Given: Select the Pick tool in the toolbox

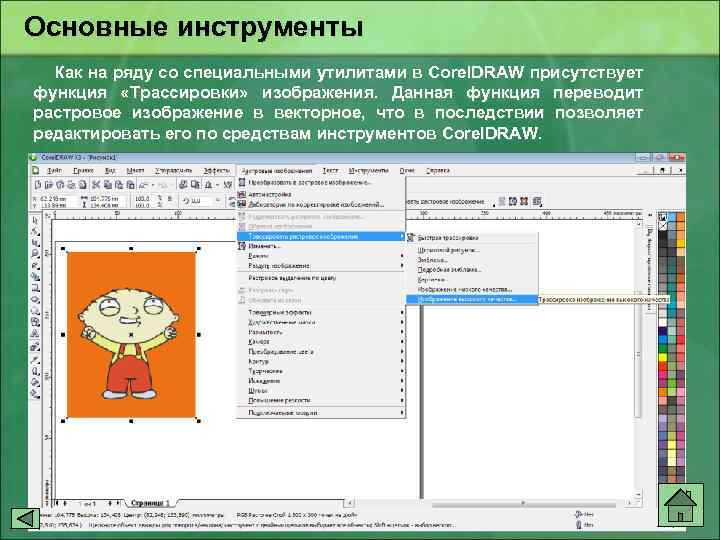Looking at the screenshot, I should [x=35, y=221].
